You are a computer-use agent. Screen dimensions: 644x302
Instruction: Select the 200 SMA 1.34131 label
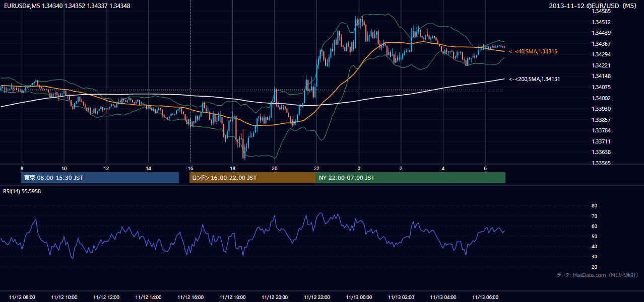pos(535,79)
